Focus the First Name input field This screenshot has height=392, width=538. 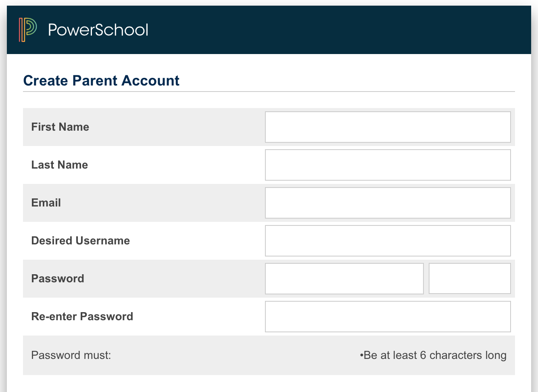[x=388, y=127]
